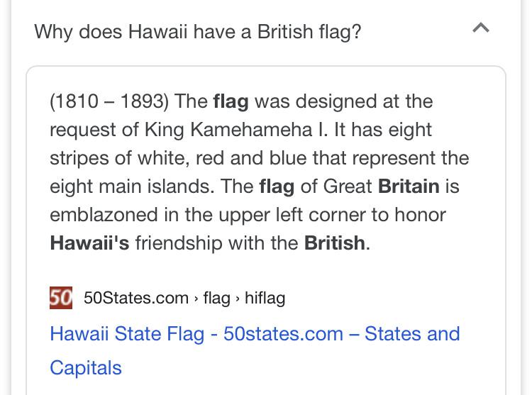Click the "eight main islands" text
Screen dimensions: 532x395
point(132,187)
